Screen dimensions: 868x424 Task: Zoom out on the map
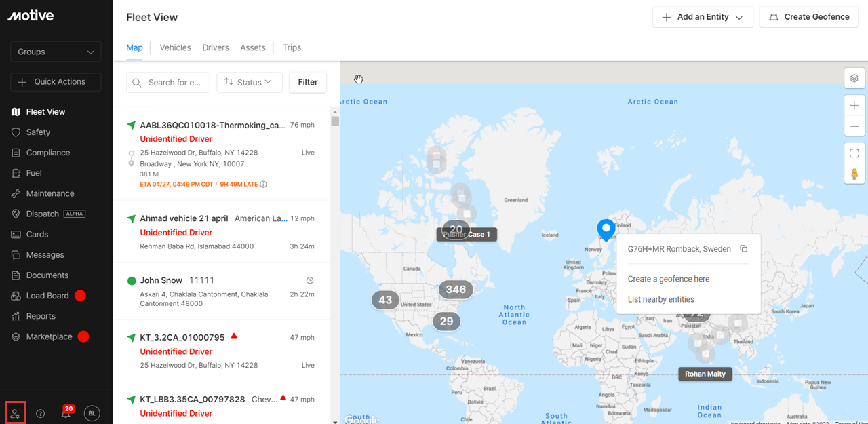(x=854, y=126)
